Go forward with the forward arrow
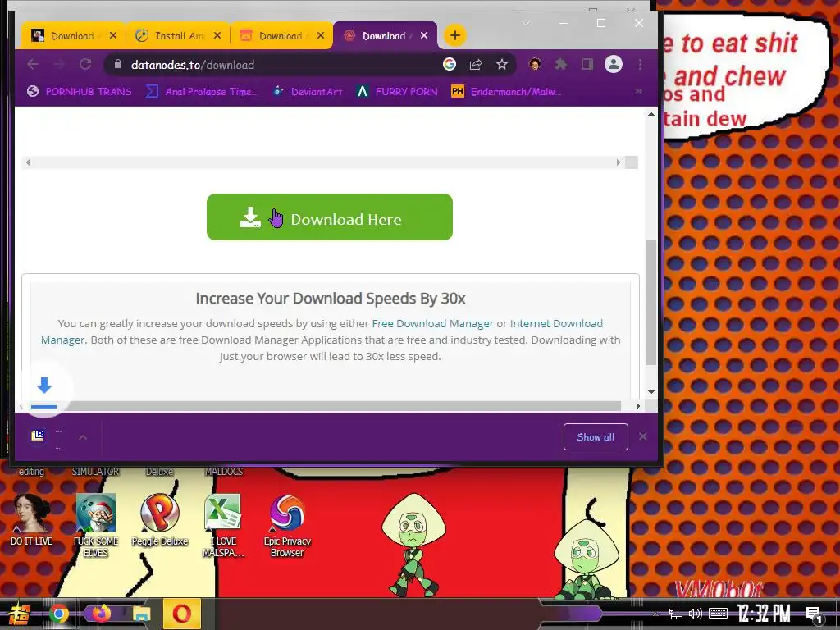Viewport: 840px width, 630px height. 59,64
